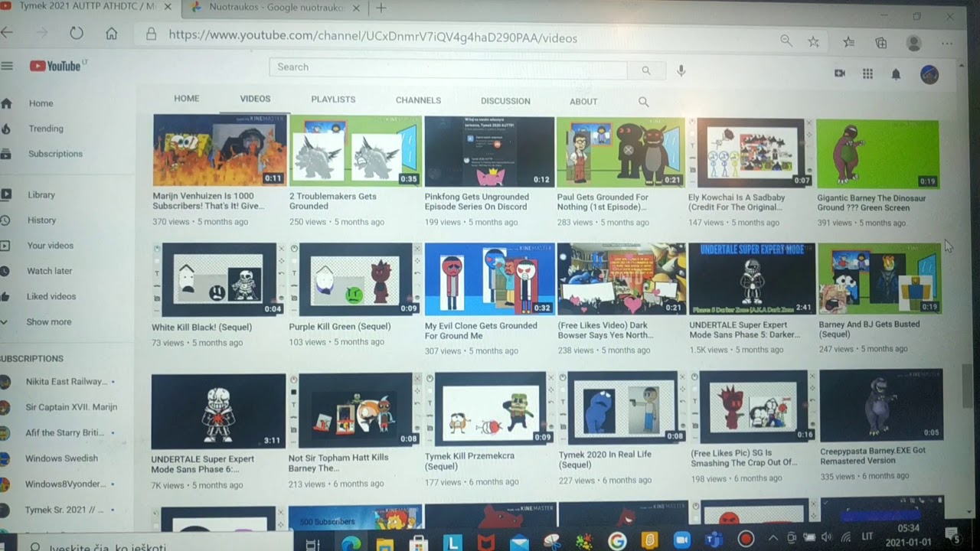Reload the page with browser refresh
The image size is (980, 551).
(76, 33)
